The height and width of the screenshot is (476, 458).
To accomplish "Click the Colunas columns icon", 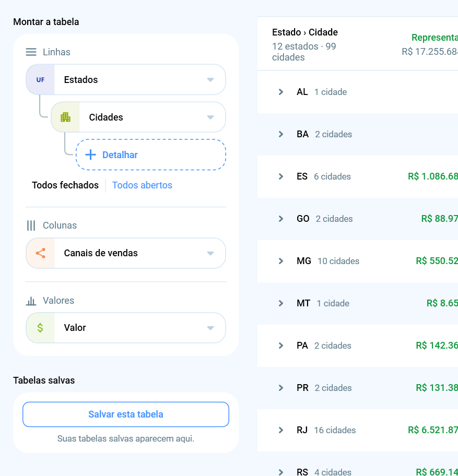I will click(x=31, y=225).
